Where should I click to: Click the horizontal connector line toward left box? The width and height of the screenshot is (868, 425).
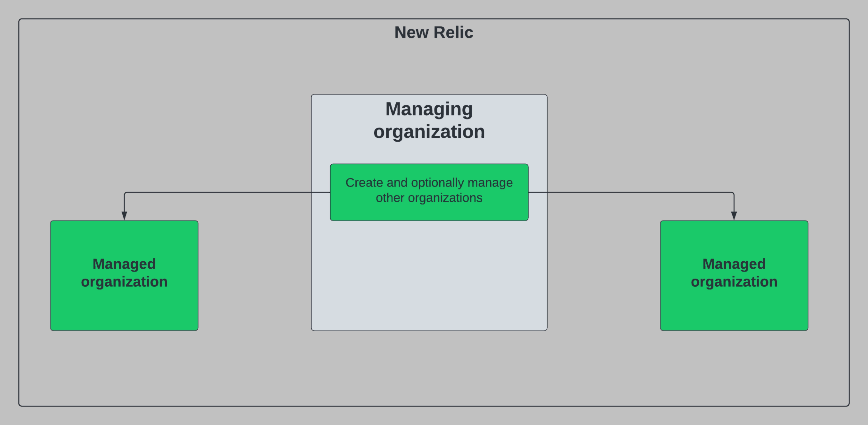[219, 192]
